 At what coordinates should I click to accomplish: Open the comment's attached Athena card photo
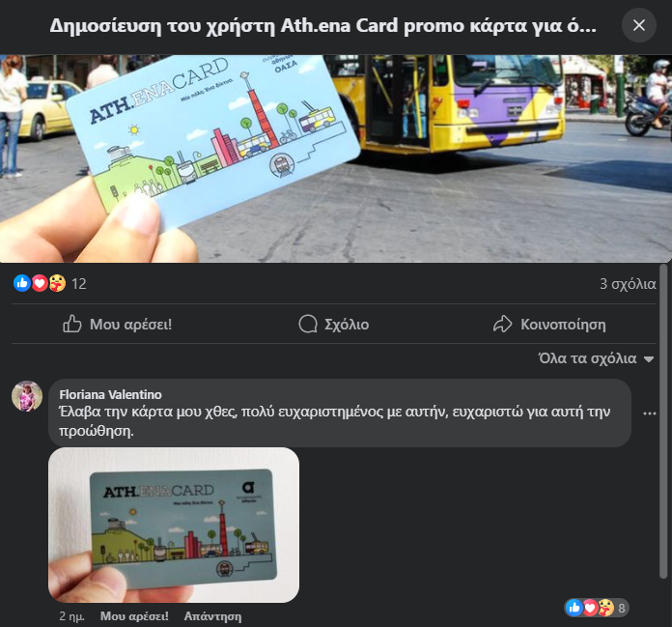pos(174,525)
